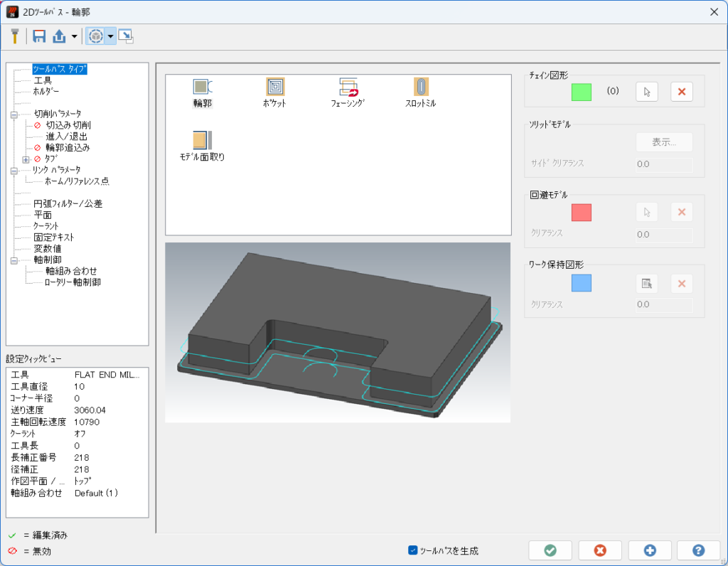Click the ワーク保持図形 selection button

point(647,283)
